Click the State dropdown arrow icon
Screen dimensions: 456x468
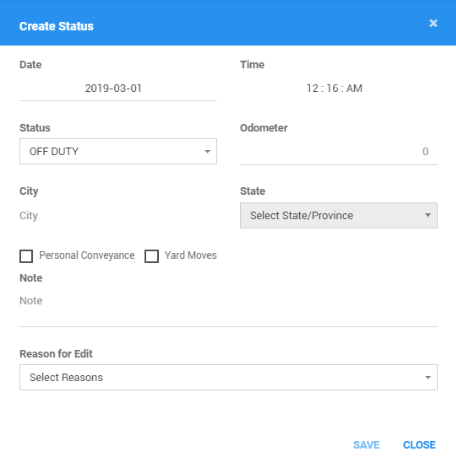(x=428, y=215)
